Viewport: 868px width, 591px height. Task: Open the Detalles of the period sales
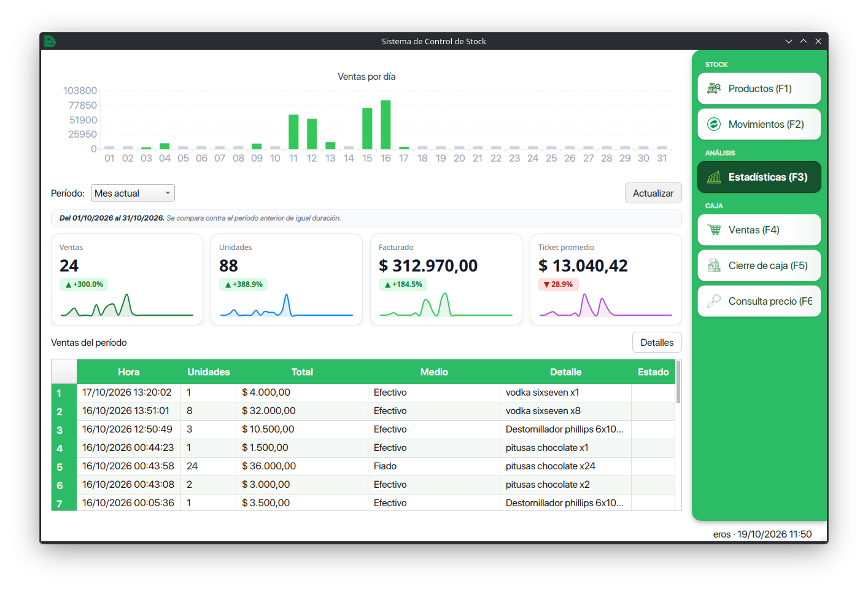(657, 342)
